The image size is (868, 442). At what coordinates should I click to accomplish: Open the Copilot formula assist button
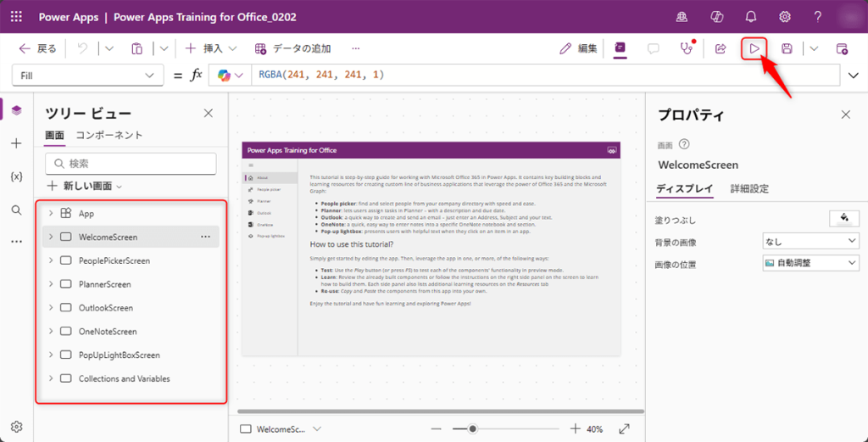[231, 76]
